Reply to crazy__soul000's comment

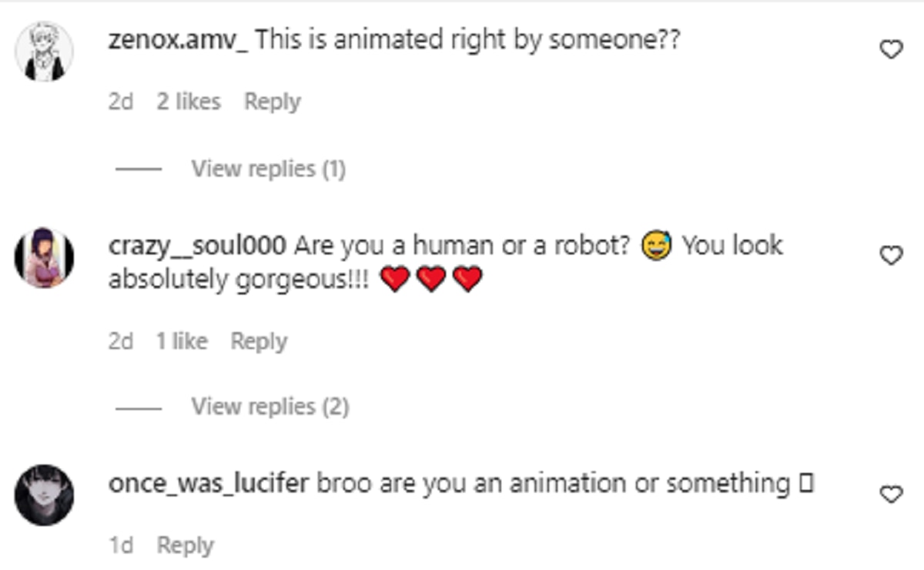click(x=259, y=341)
